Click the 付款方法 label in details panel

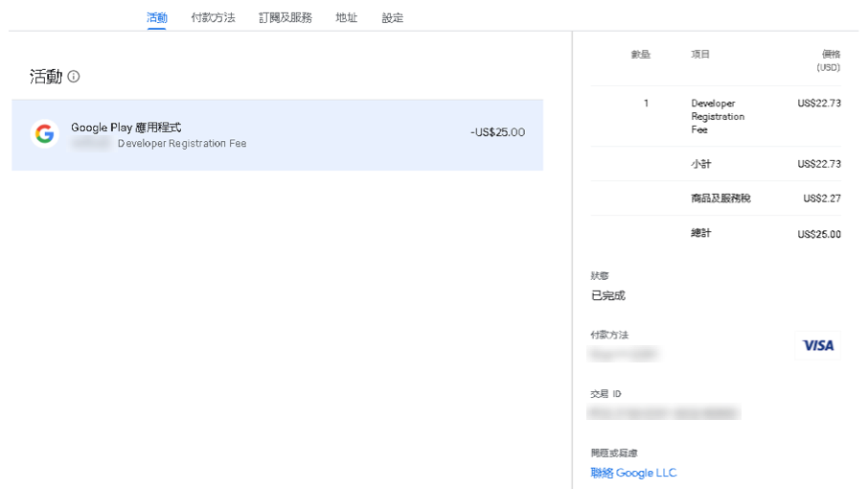609,335
